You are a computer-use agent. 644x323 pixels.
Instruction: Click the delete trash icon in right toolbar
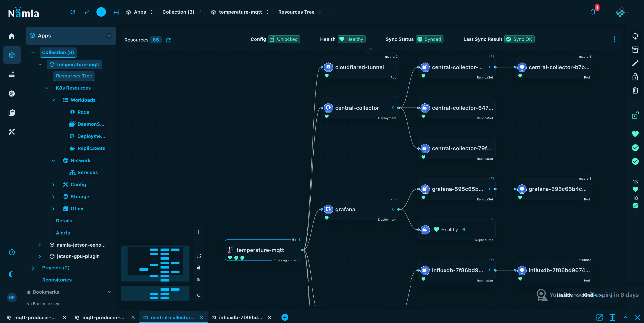635,90
